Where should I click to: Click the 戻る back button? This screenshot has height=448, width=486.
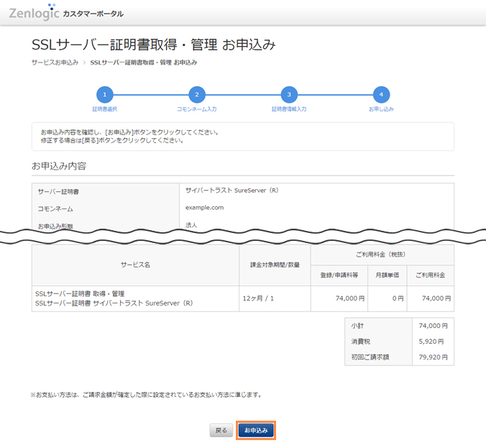(221, 430)
